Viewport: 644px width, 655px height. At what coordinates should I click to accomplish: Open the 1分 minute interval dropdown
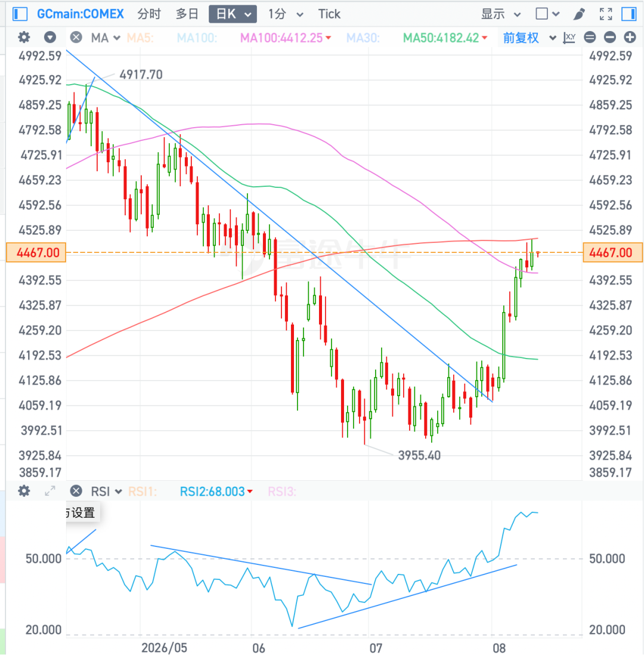[x=285, y=14]
